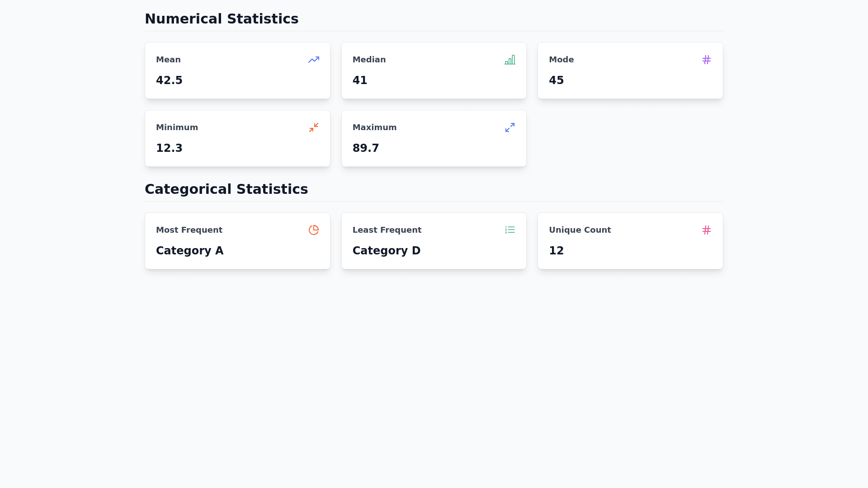Click the Maximum value 89.7

tap(366, 148)
